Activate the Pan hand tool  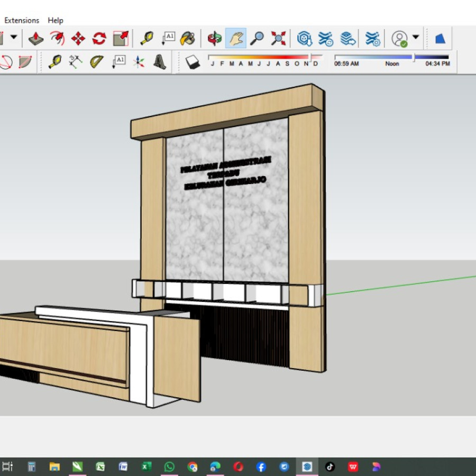(x=236, y=39)
